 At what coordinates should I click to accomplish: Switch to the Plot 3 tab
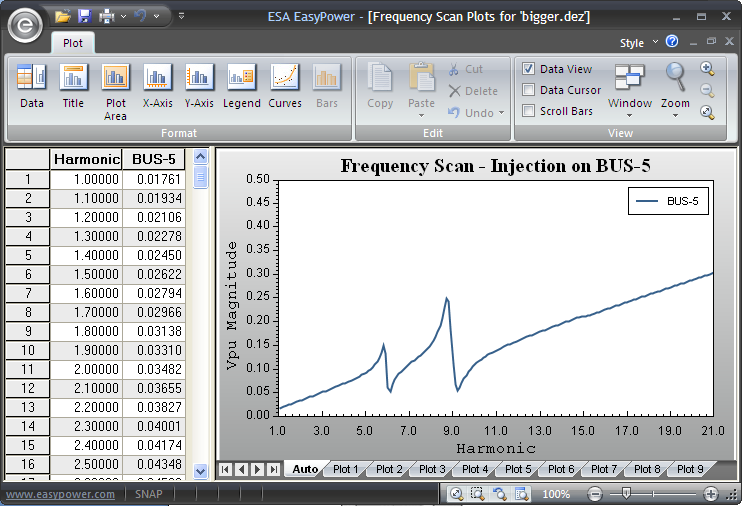tap(432, 469)
